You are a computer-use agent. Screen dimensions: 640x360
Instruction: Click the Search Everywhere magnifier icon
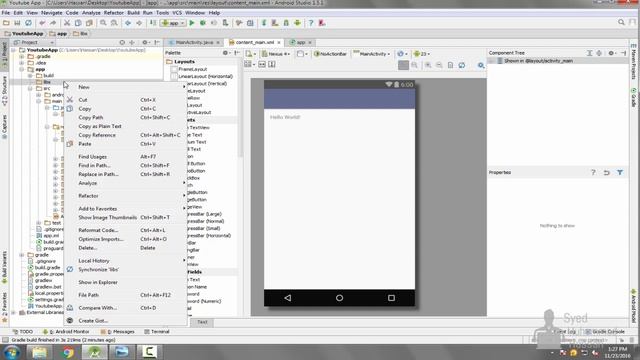point(621,22)
